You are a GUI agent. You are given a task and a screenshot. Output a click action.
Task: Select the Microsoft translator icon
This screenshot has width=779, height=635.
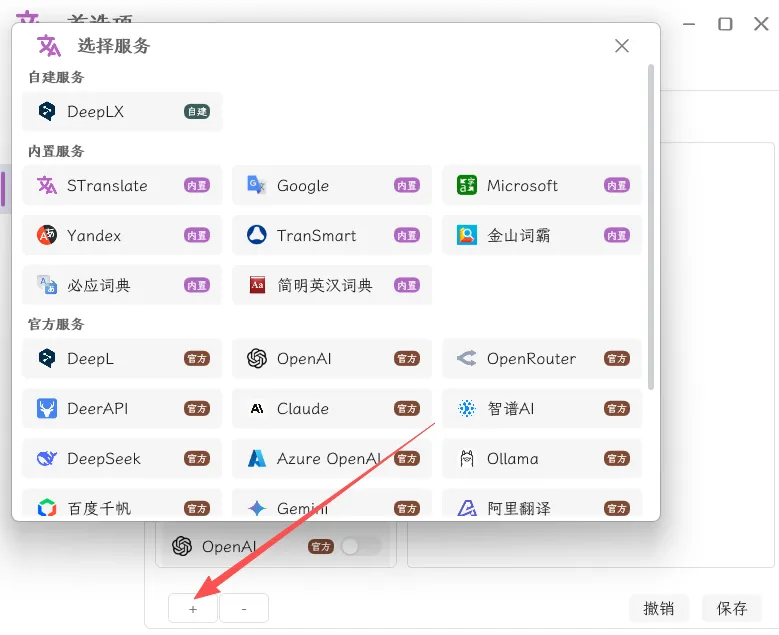pyautogui.click(x=467, y=185)
